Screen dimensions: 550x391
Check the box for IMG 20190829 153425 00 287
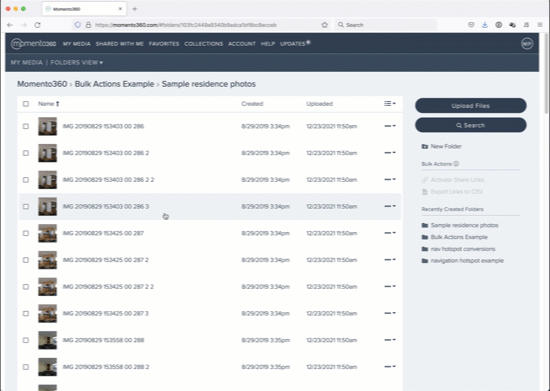coord(26,233)
